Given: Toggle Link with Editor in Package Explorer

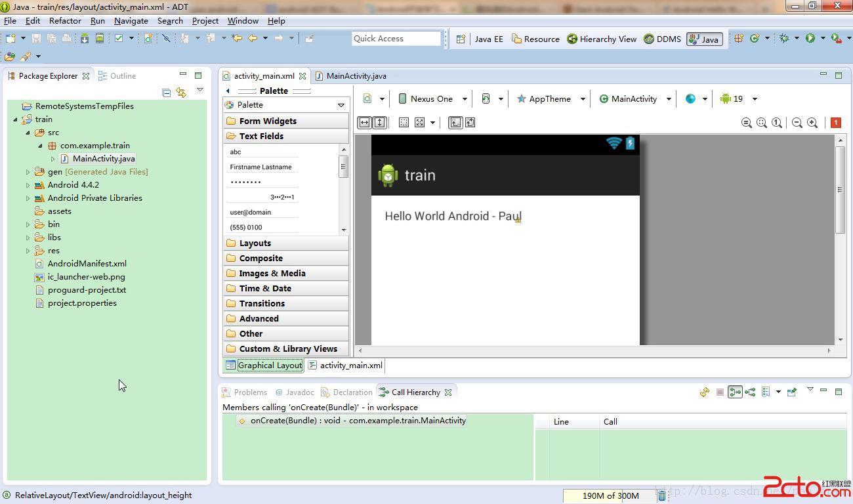Looking at the screenshot, I should pos(181,93).
